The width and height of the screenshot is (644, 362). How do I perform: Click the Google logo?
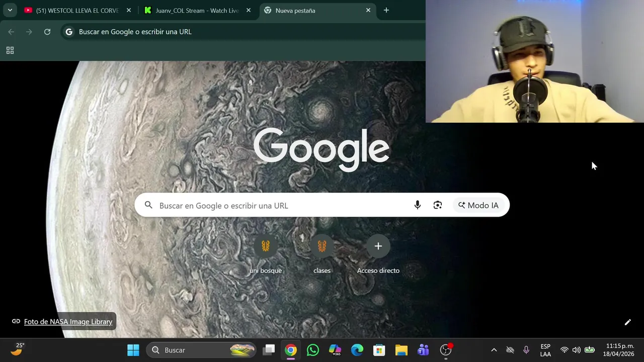321,149
